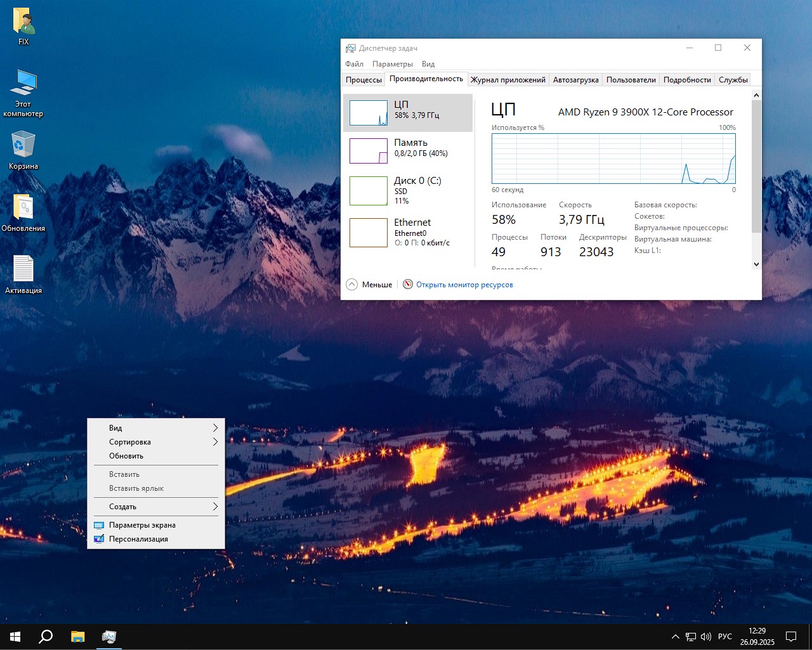The width and height of the screenshot is (812, 650).
Task: Maximize the Task Manager window
Action: 718,48
